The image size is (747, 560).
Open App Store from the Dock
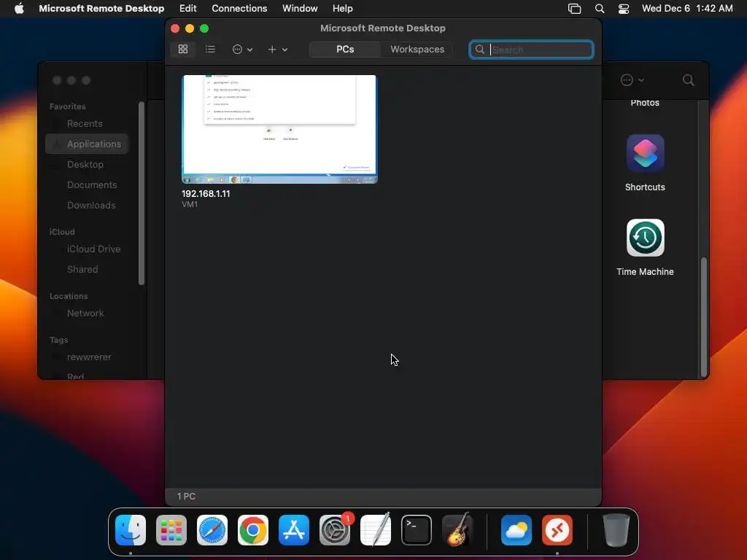pyautogui.click(x=294, y=530)
